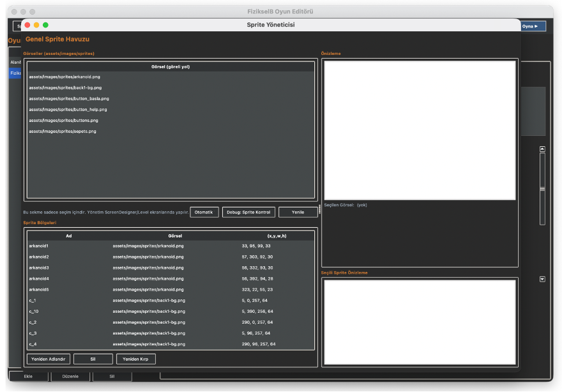Click the Ekle button at the bottom
562x392 pixels.
pyautogui.click(x=28, y=376)
